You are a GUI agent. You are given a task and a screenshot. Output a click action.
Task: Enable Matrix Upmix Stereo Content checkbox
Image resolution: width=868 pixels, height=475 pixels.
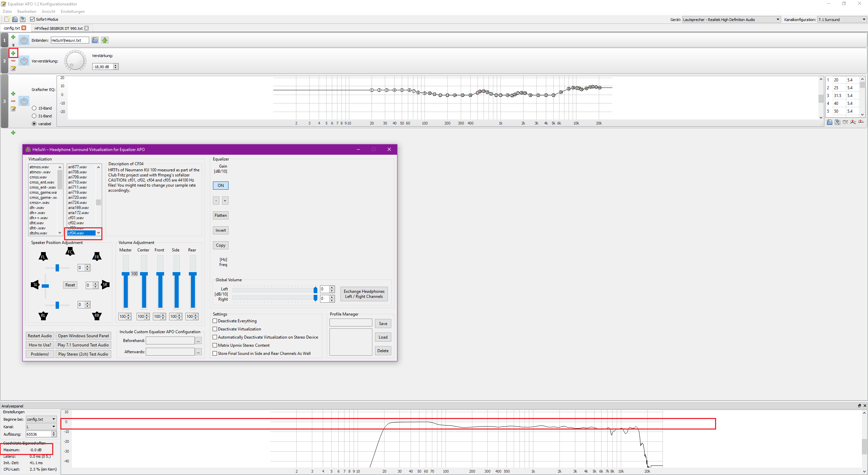coord(215,345)
